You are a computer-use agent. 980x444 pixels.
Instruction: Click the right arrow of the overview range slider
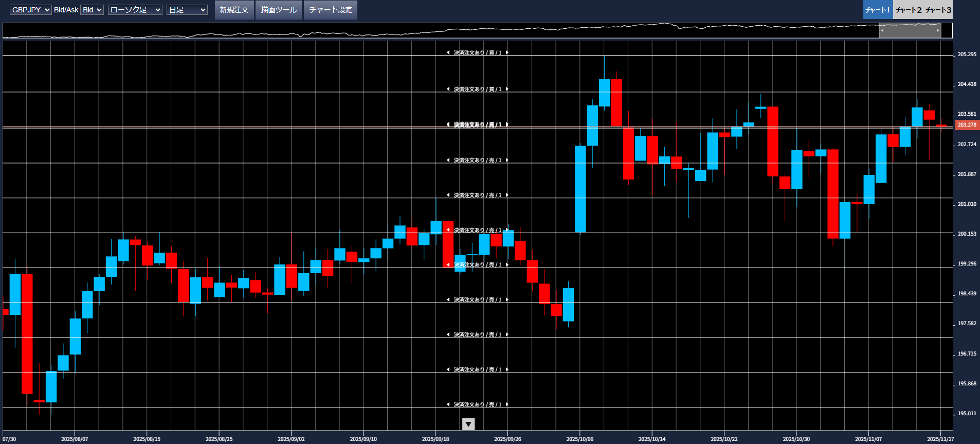click(938, 30)
